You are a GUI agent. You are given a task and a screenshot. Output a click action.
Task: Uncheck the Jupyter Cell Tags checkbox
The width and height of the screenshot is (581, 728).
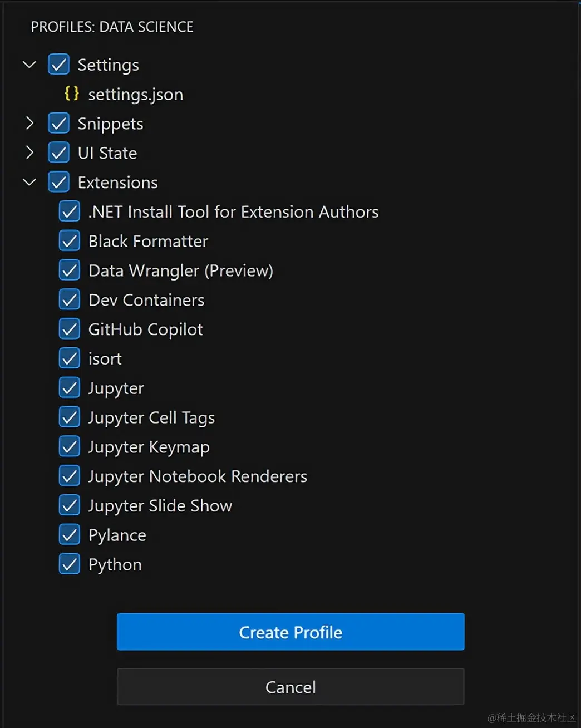point(70,417)
